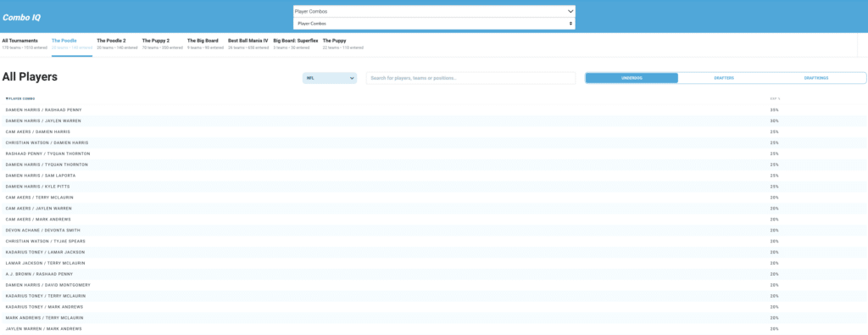Select Cam Akers / Damien Harris row

pyautogui.click(x=434, y=131)
